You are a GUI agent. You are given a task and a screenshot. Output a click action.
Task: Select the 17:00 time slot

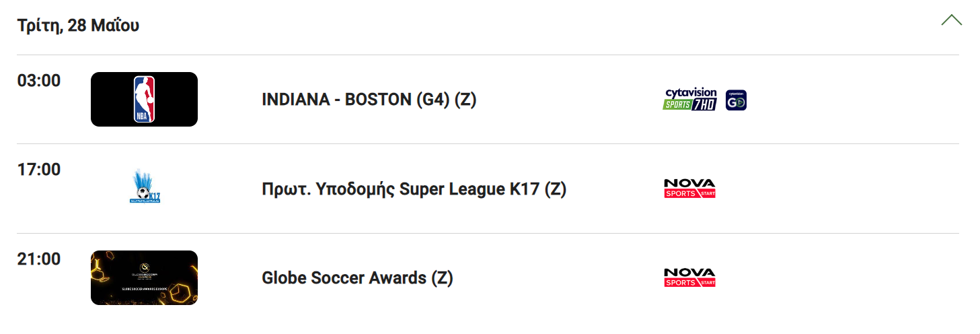pos(39,170)
